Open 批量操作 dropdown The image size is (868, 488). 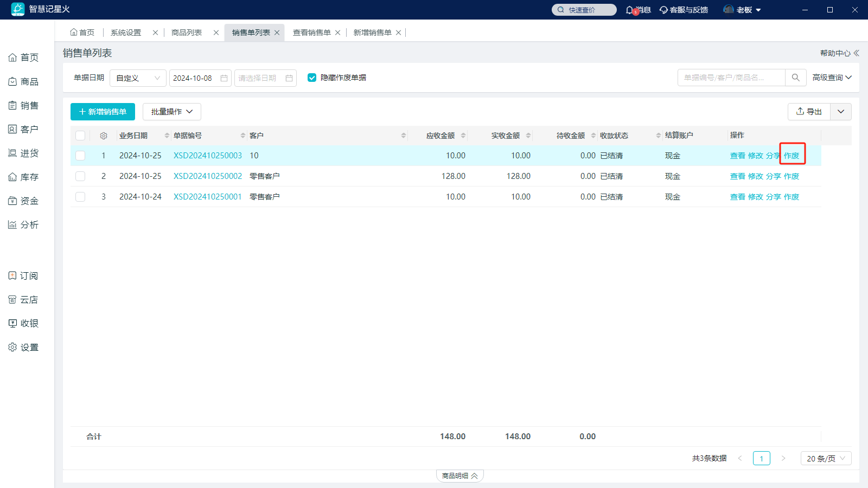point(172,112)
